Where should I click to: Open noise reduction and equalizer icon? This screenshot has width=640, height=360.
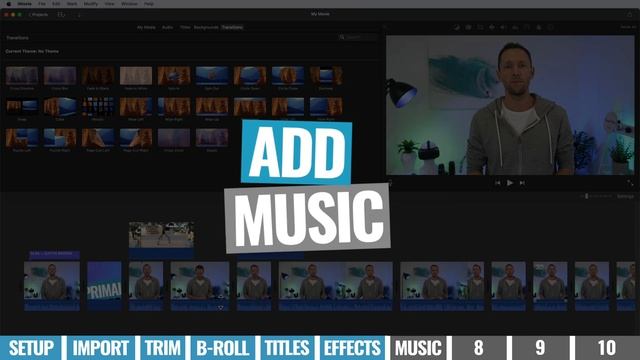pyautogui.click(x=515, y=27)
